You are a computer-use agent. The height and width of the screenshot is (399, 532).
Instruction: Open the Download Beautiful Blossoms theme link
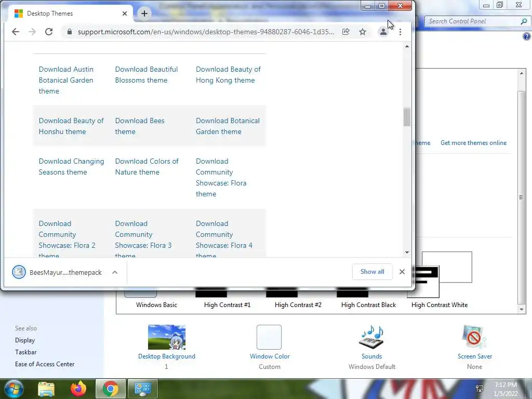[146, 75]
